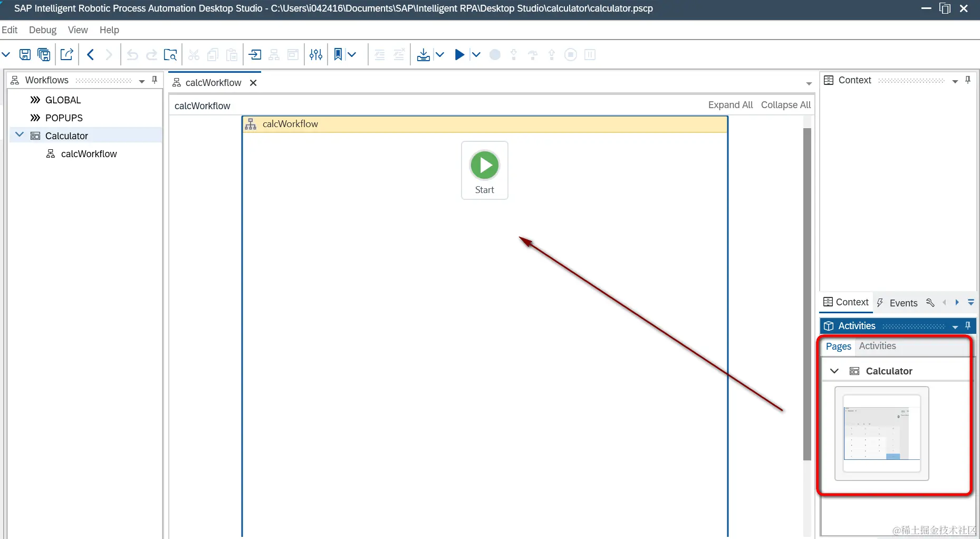
Task: Click the round breakpoint icon in toolbar
Action: pyautogui.click(x=495, y=54)
